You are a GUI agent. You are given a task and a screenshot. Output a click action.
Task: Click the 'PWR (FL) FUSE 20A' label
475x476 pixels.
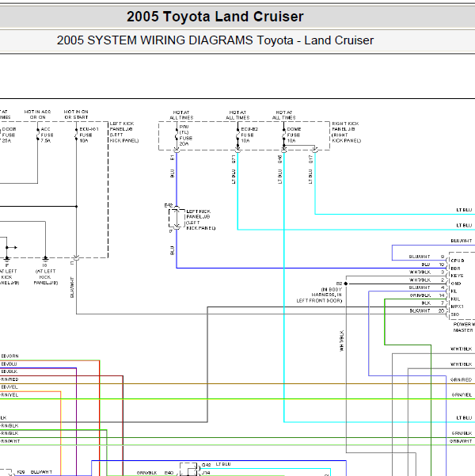point(186,135)
